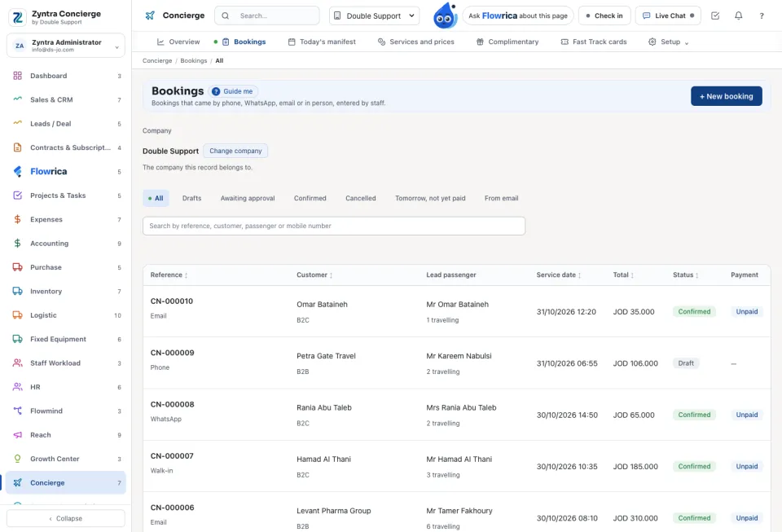Click the Zyntra Concierge logo
The image size is (782, 532).
coord(17,17)
